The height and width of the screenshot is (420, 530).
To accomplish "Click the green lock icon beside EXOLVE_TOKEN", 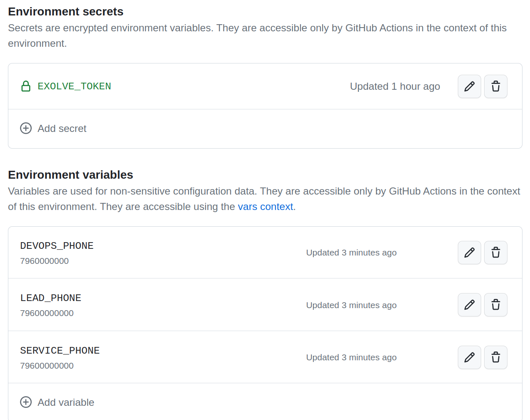I will pos(26,86).
